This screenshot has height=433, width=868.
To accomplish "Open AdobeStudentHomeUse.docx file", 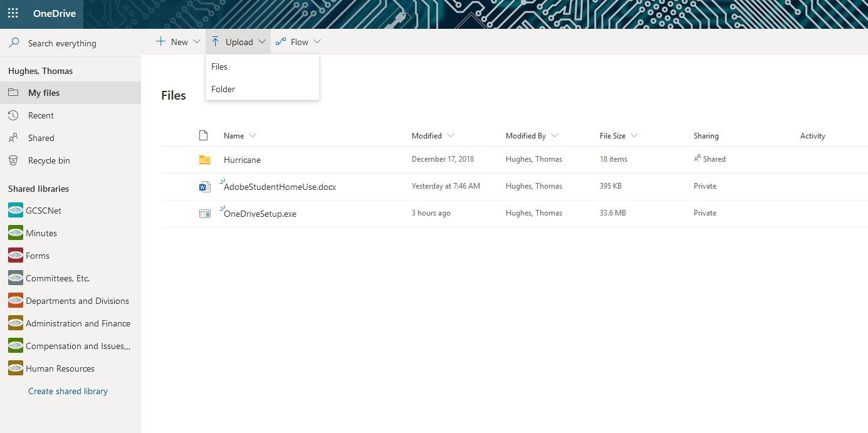I will [x=280, y=187].
